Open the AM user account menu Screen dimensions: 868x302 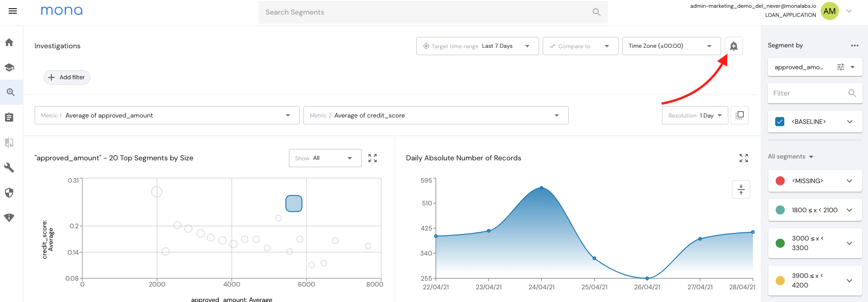830,11
